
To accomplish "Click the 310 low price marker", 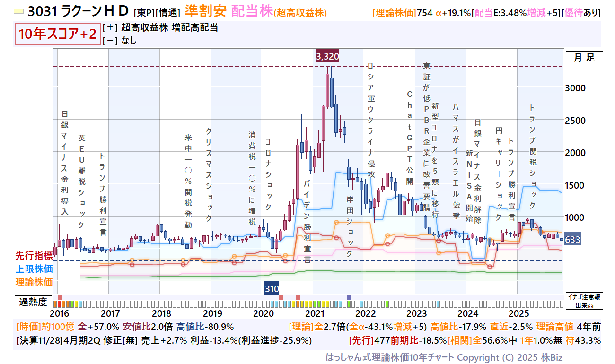I will tap(272, 288).
